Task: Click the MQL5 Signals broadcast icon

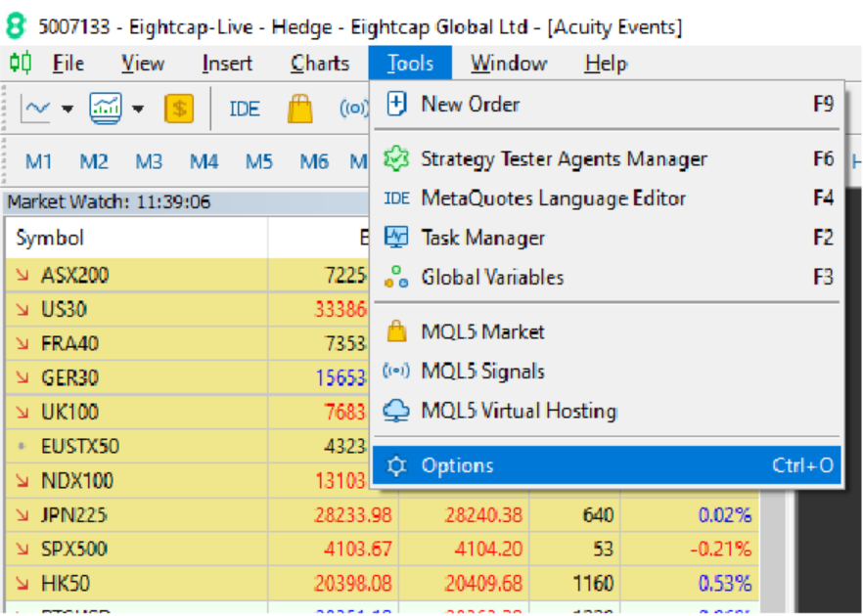Action: 396,372
